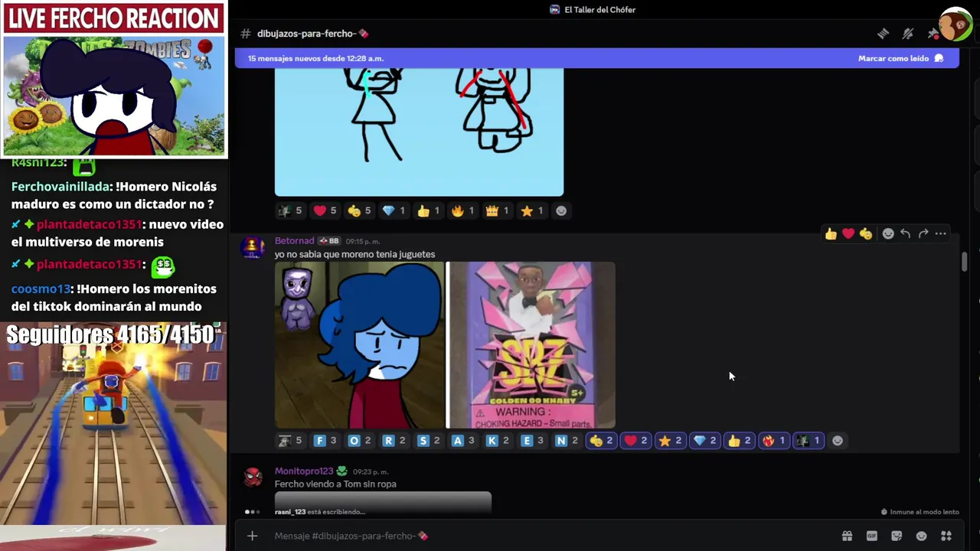
Task: Quick-react red heart in message hover toolbar
Action: (848, 233)
